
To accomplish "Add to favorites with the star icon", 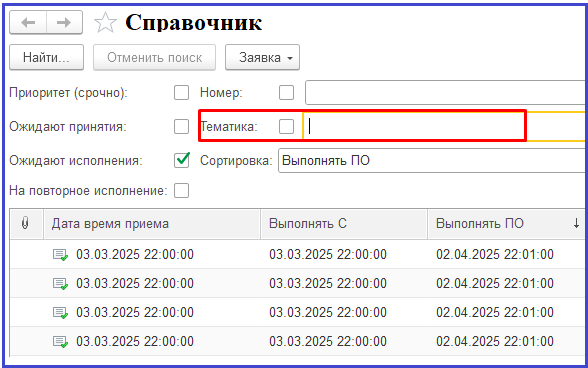I will coord(105,23).
